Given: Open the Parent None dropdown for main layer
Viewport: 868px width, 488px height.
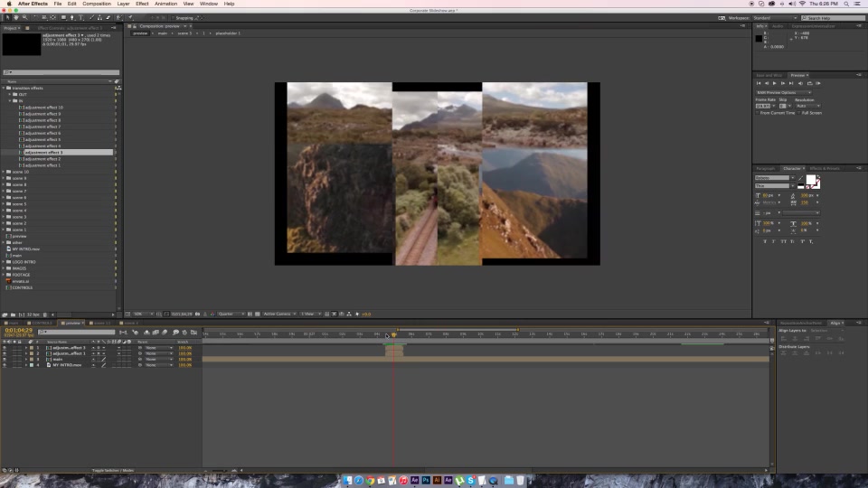Looking at the screenshot, I should [159, 359].
